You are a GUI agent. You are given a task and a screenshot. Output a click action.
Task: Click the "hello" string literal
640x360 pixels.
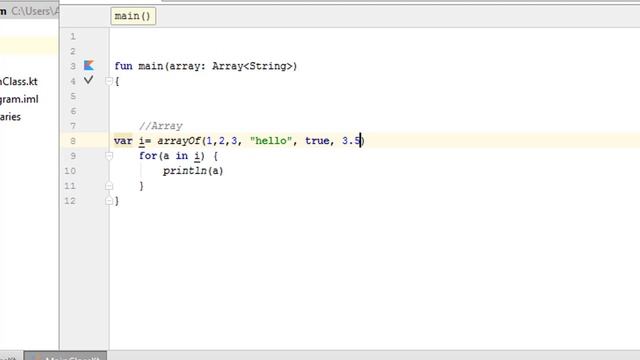click(x=271, y=141)
